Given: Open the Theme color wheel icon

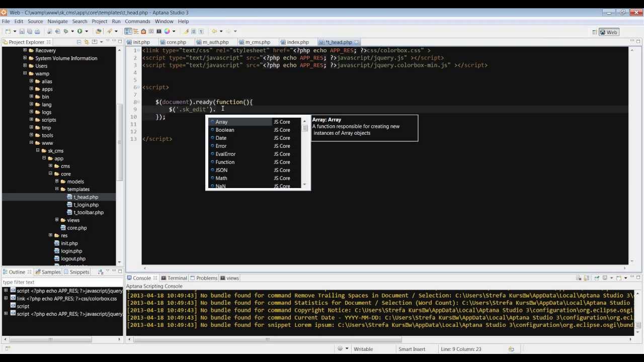Looking at the screenshot, I should coord(167,31).
